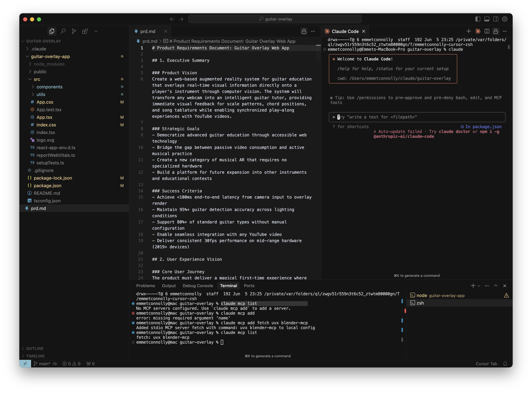Image resolution: width=532 pixels, height=393 pixels.
Task: Open settings gear in title bar
Action: [505, 19]
